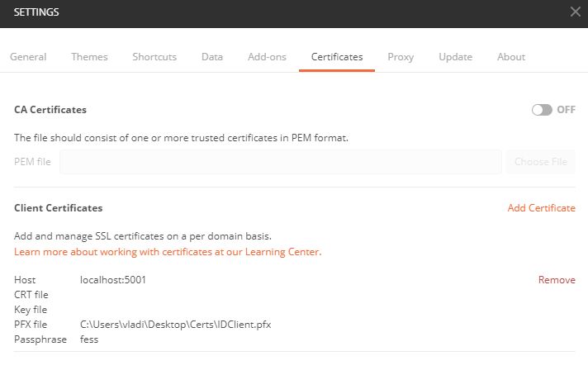Click the PEM file path field
The width and height of the screenshot is (588, 375).
tap(281, 162)
